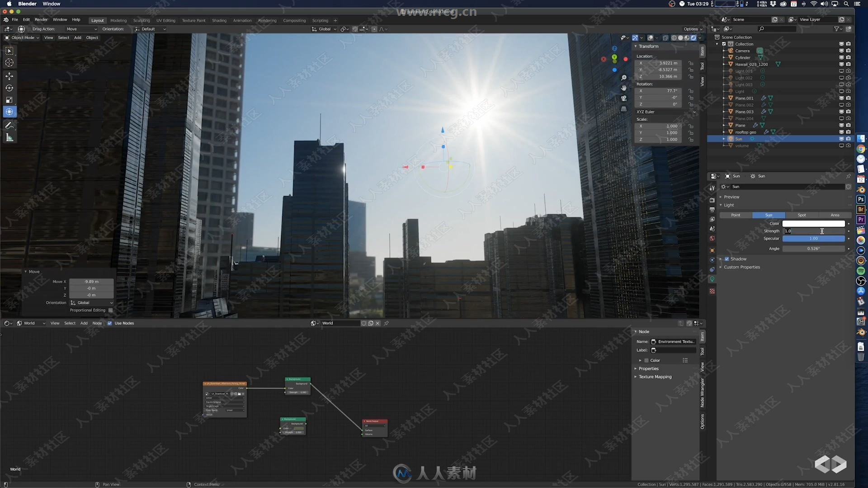Set light type to Point
Viewport: 868px width, 488px height.
736,215
